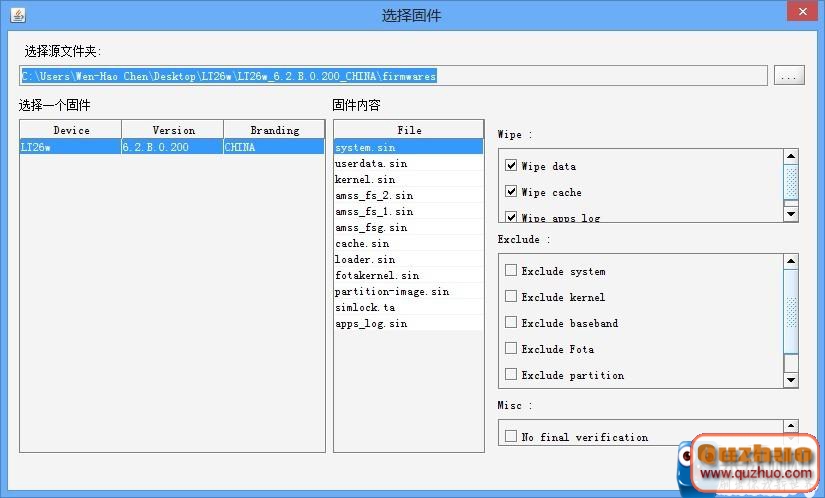Select partition-image.sin in the file list
825x498 pixels.
[409, 291]
